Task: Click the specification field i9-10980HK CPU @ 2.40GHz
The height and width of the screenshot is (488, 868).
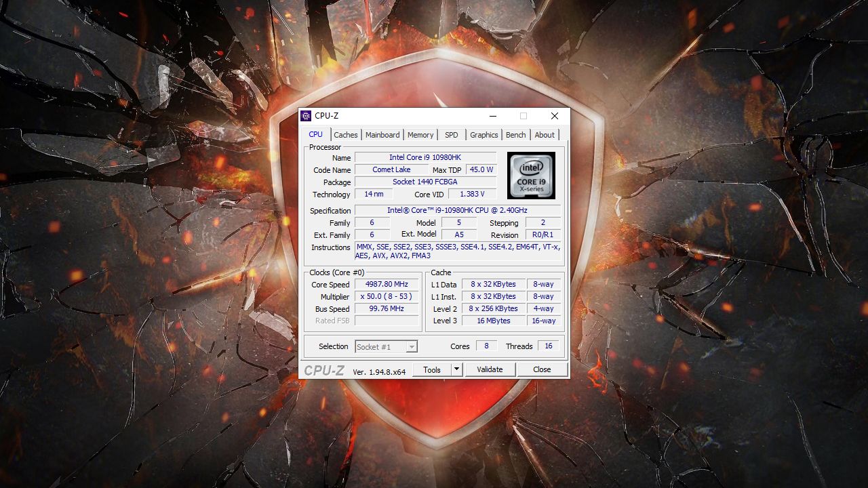Action: click(457, 210)
